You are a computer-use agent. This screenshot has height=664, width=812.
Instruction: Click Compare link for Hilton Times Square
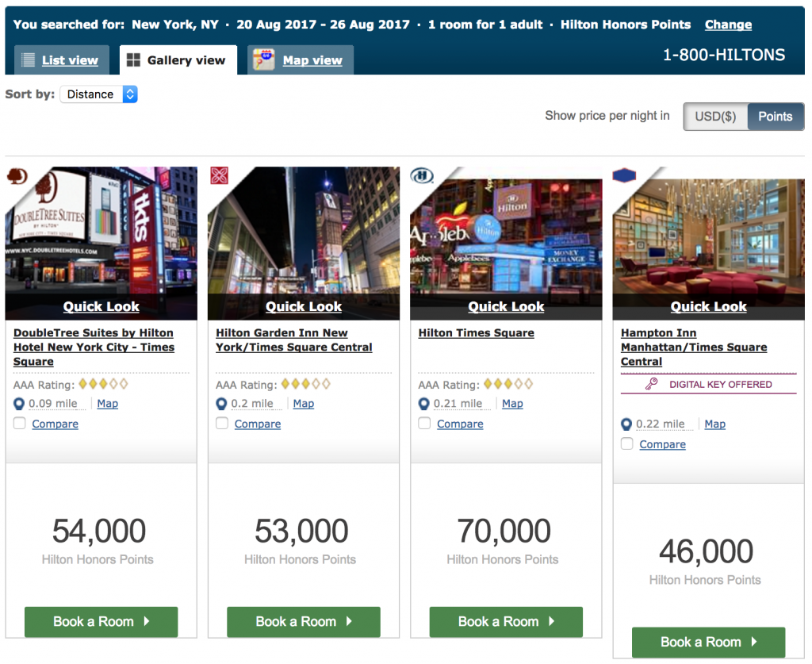pyautogui.click(x=460, y=424)
